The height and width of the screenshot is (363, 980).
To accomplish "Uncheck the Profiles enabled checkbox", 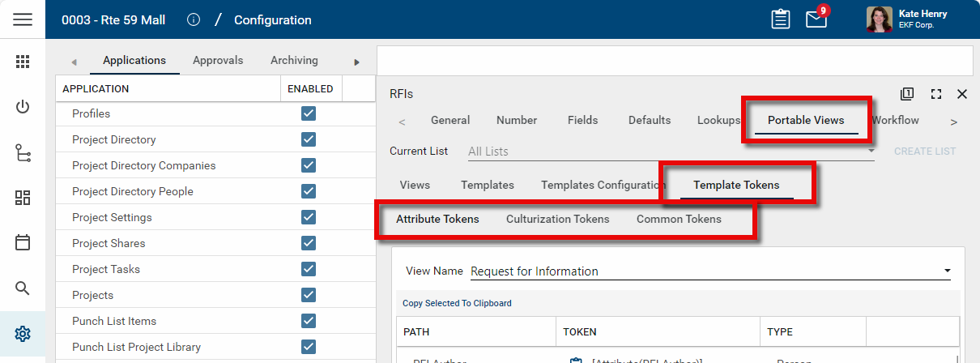I will coord(308,113).
